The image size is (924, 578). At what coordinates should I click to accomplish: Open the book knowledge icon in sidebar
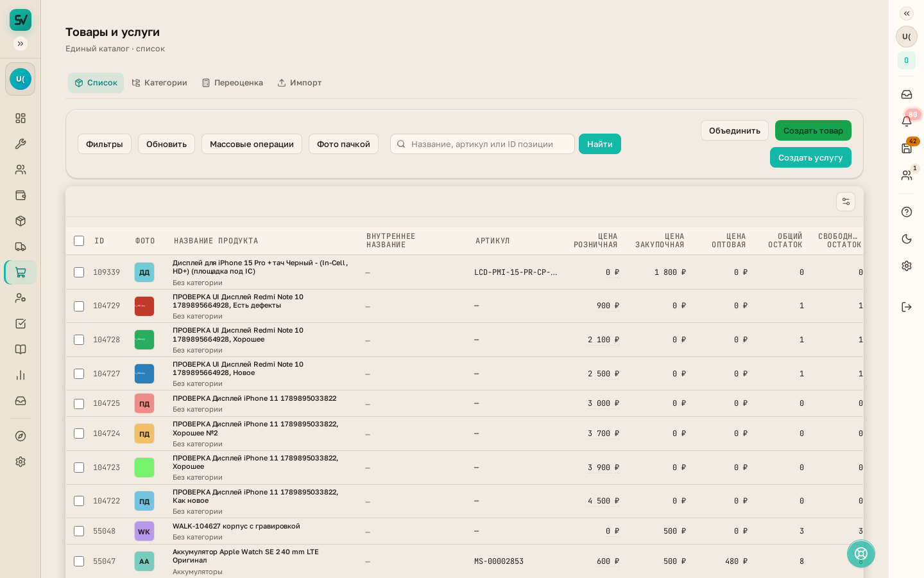tap(21, 349)
